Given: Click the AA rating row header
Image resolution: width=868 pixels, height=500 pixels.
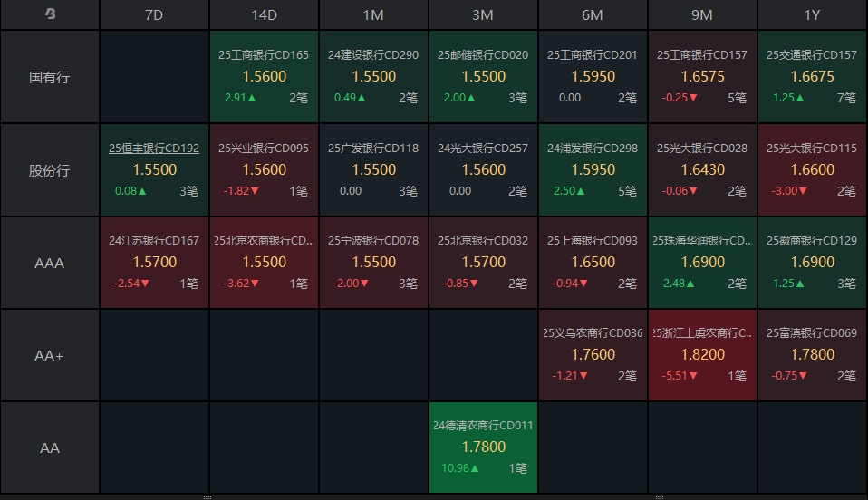Looking at the screenshot, I should (x=50, y=448).
